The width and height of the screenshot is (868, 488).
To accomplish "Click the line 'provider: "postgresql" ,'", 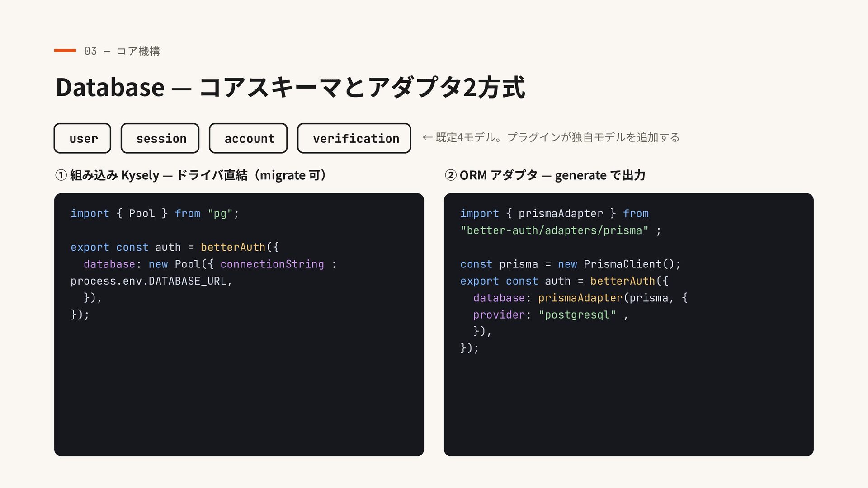I will click(x=551, y=315).
